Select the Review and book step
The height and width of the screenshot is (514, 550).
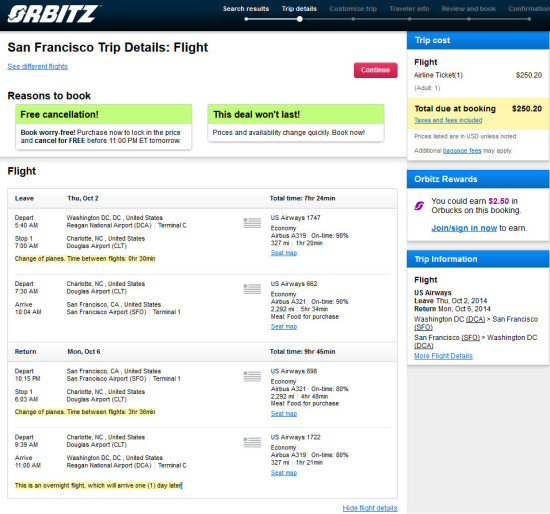pos(469,9)
